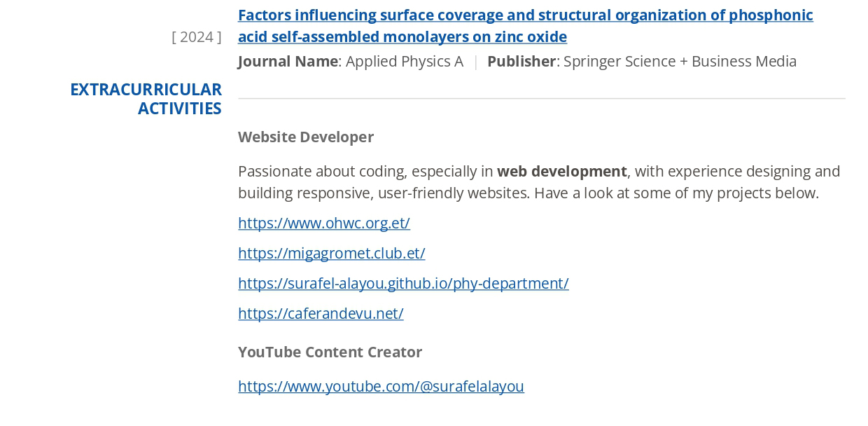
Task: Click the pipe separator between Journal and Publisher
Action: (x=475, y=62)
